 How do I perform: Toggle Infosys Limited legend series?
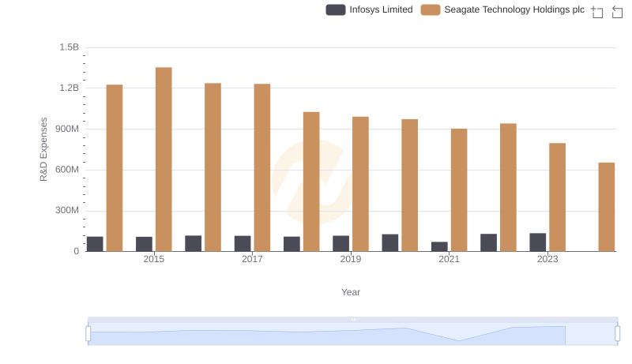pos(369,9)
